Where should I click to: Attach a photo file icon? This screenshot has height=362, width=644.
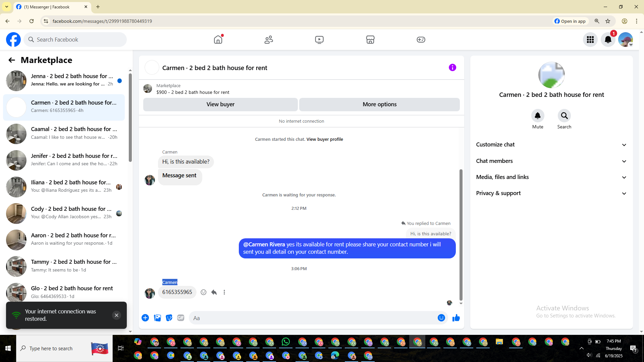tap(157, 318)
